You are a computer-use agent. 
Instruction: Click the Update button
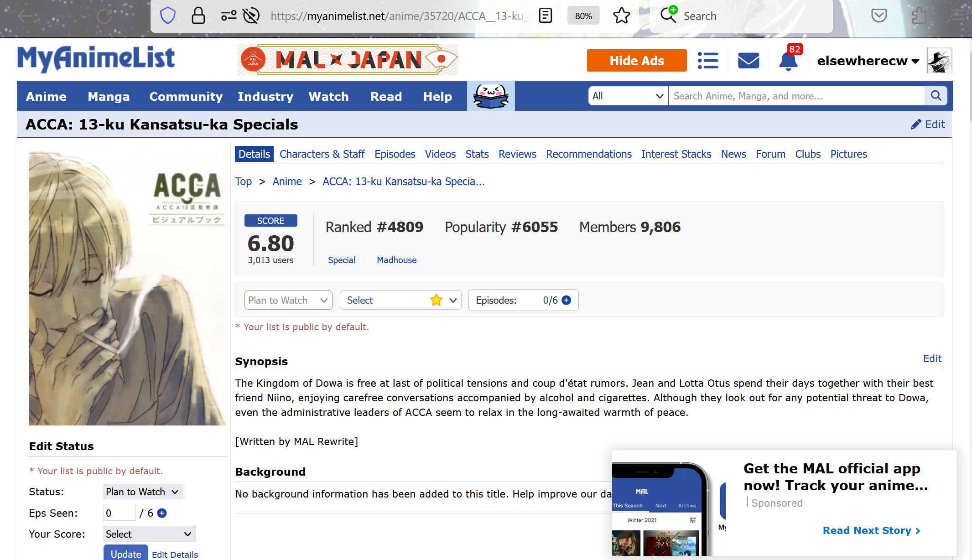coord(126,553)
